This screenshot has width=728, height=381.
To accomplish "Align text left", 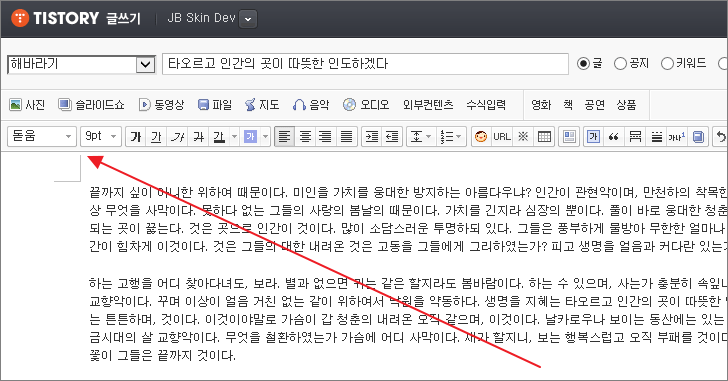I will pyautogui.click(x=284, y=137).
